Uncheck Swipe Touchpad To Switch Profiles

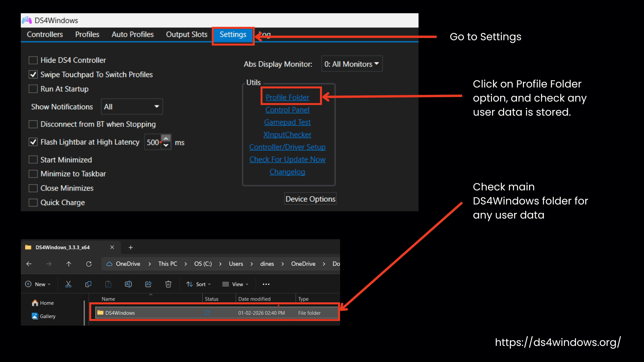pos(33,74)
